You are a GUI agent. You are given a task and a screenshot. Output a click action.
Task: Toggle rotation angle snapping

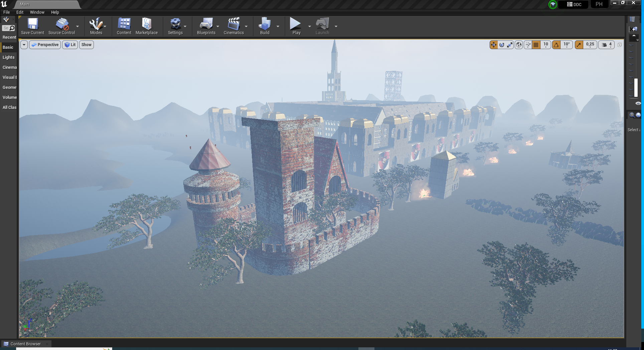tap(556, 45)
